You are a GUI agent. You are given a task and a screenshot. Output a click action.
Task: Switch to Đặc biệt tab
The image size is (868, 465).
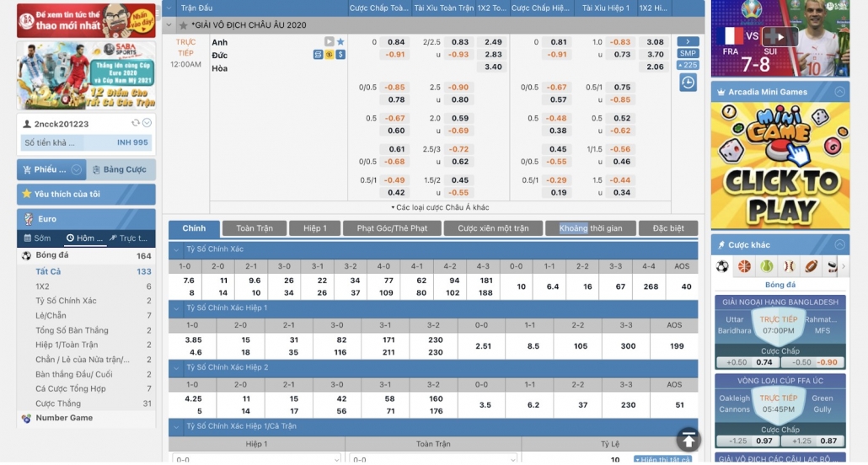[x=668, y=228]
